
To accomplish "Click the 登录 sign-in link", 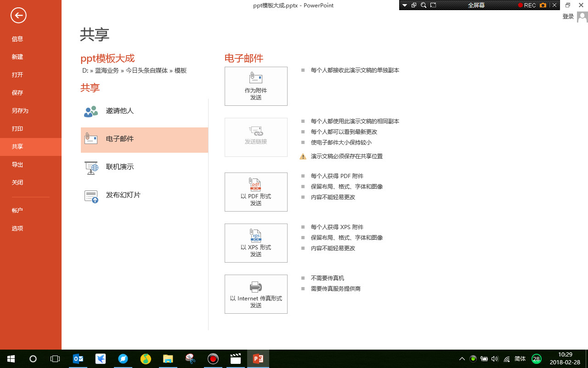I will 568,16.
